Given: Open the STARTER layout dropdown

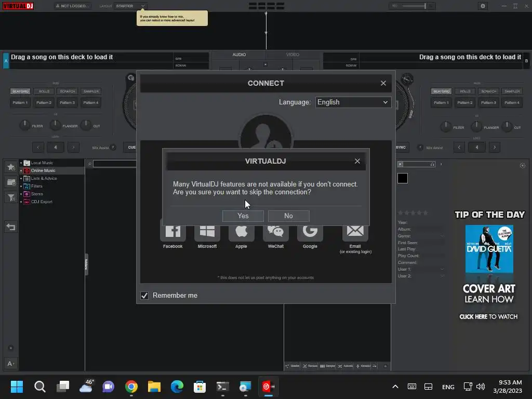Looking at the screenshot, I should point(130,6).
